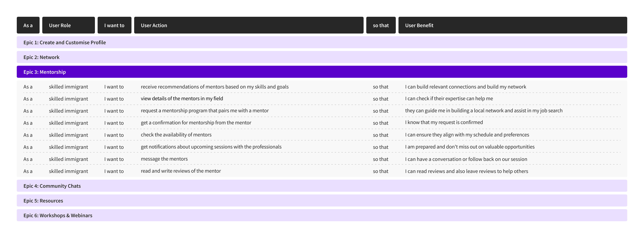Select 'request a mentorship program' action text
Image resolution: width=644 pixels, height=238 pixels.
pyautogui.click(x=204, y=111)
